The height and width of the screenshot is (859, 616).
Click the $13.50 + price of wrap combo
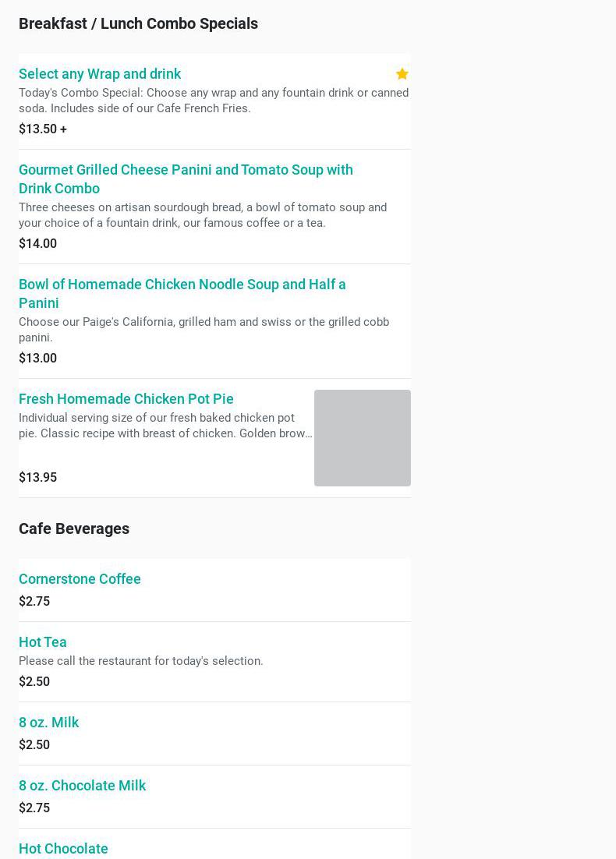click(43, 129)
